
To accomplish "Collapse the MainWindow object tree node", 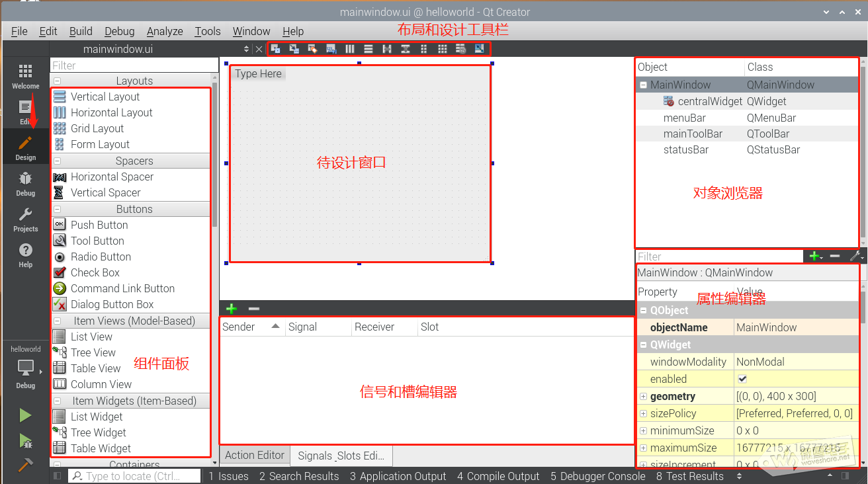I will [x=643, y=85].
